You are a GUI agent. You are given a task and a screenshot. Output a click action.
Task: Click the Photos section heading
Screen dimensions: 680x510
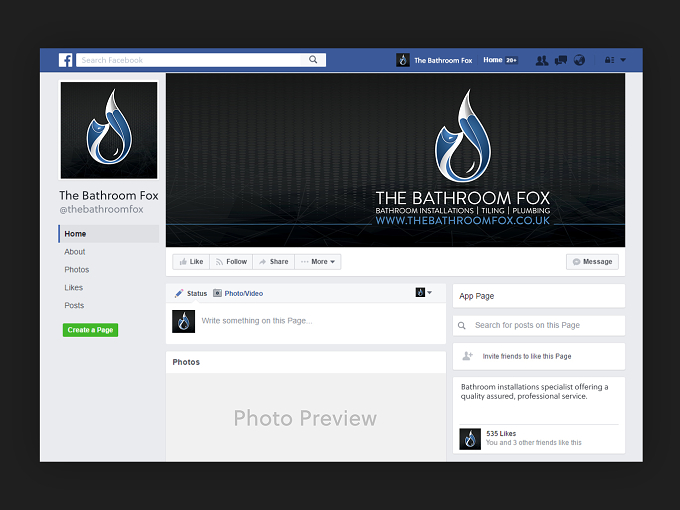186,362
